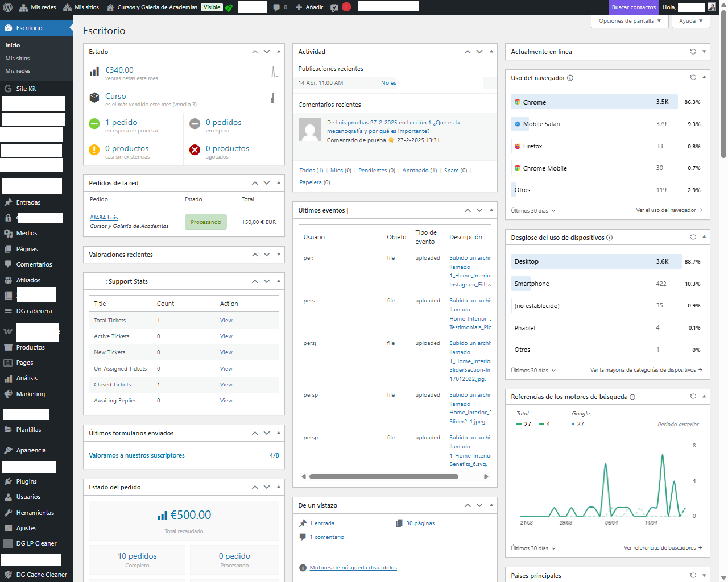The height and width of the screenshot is (582, 728).
Task: Refresh the Actualmente en línea widget
Action: point(693,52)
